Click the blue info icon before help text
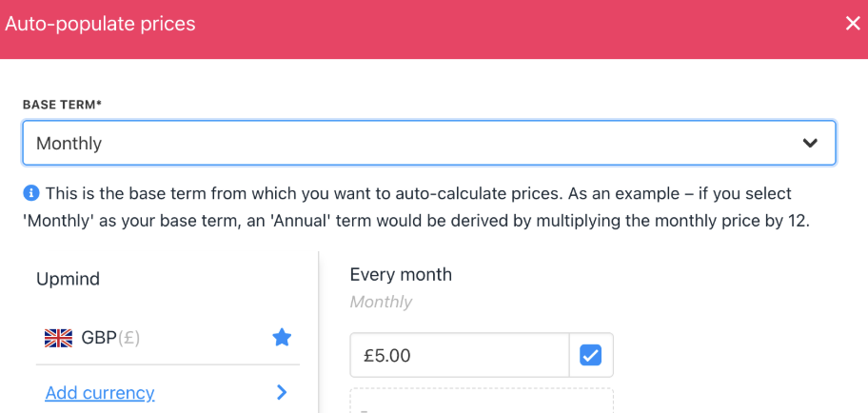Screen dimensions: 868x413 (30, 193)
